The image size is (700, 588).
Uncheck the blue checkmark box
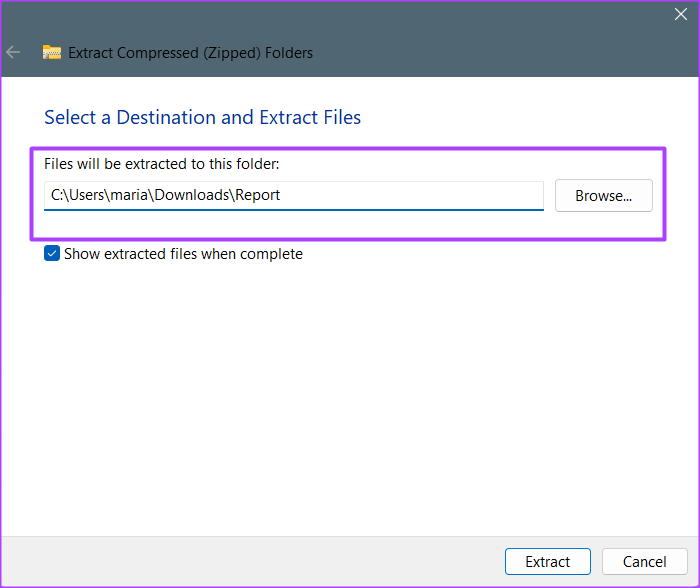pyautogui.click(x=52, y=254)
